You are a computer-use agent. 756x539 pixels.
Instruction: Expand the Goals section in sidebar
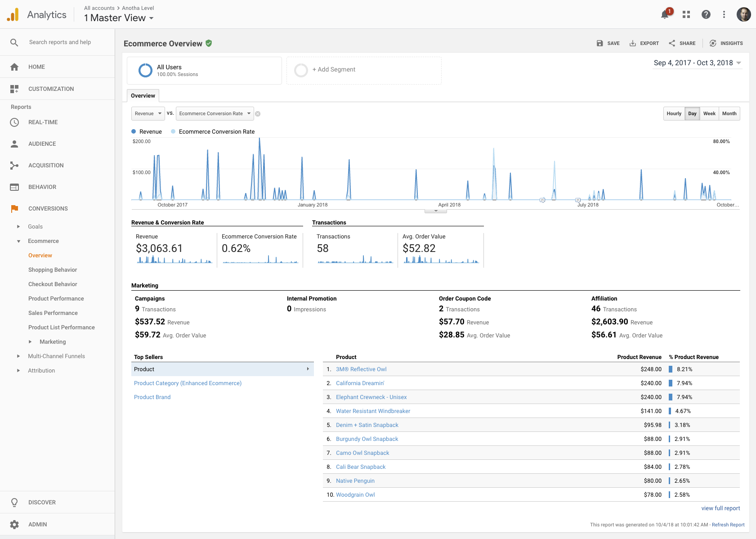coord(35,227)
